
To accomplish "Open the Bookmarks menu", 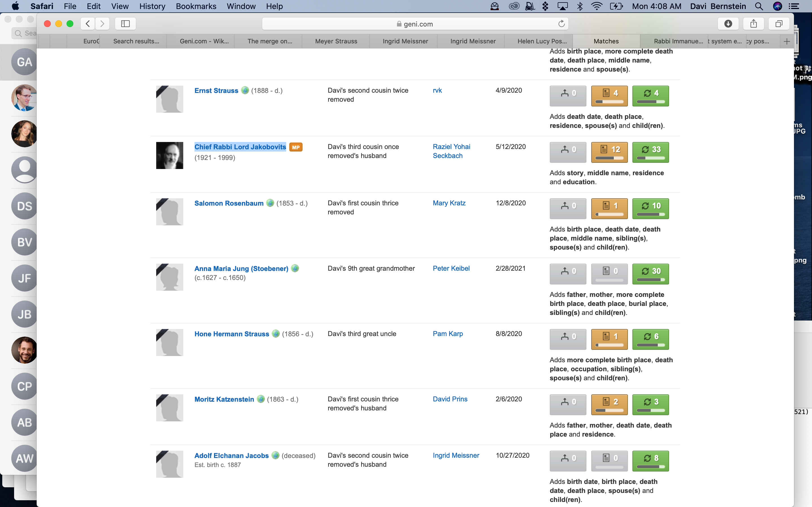I will click(196, 6).
